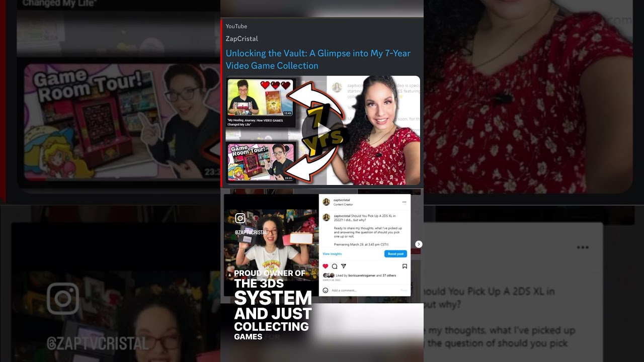
Task: Click the liker avatars beside 'Liked by'
Action: tap(329, 276)
